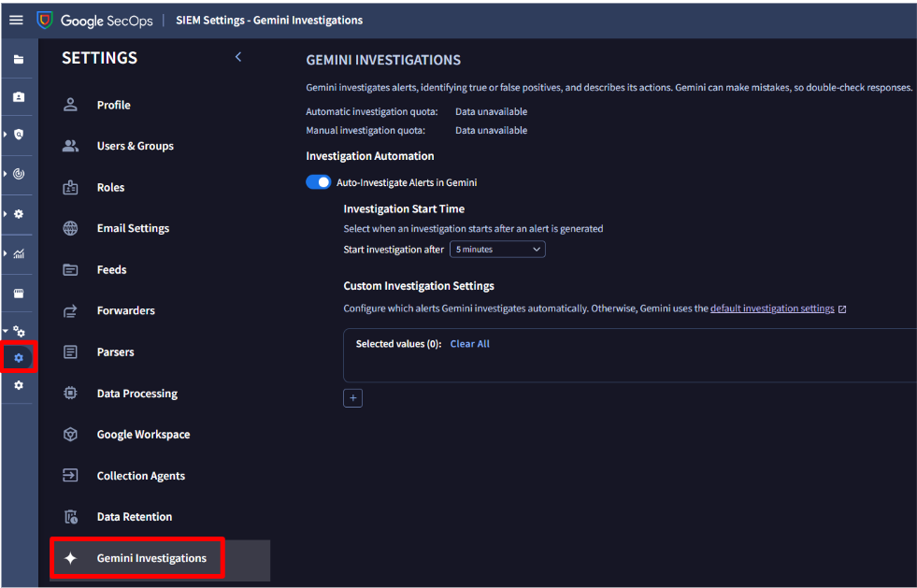This screenshot has width=917, height=588.
Task: Click the Email Settings globe icon
Action: (x=70, y=228)
